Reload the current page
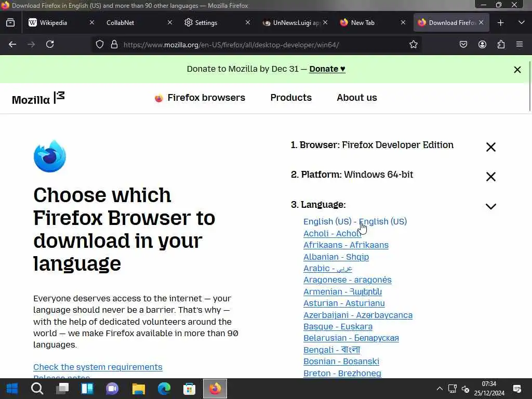Image resolution: width=532 pixels, height=399 pixels. [x=50, y=45]
